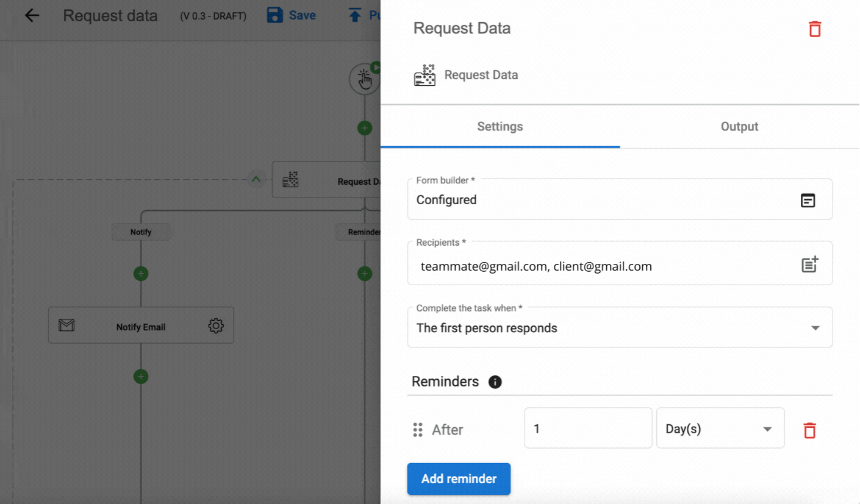The height and width of the screenshot is (504, 860).
Task: Click the Recipients email field
Action: (620, 263)
